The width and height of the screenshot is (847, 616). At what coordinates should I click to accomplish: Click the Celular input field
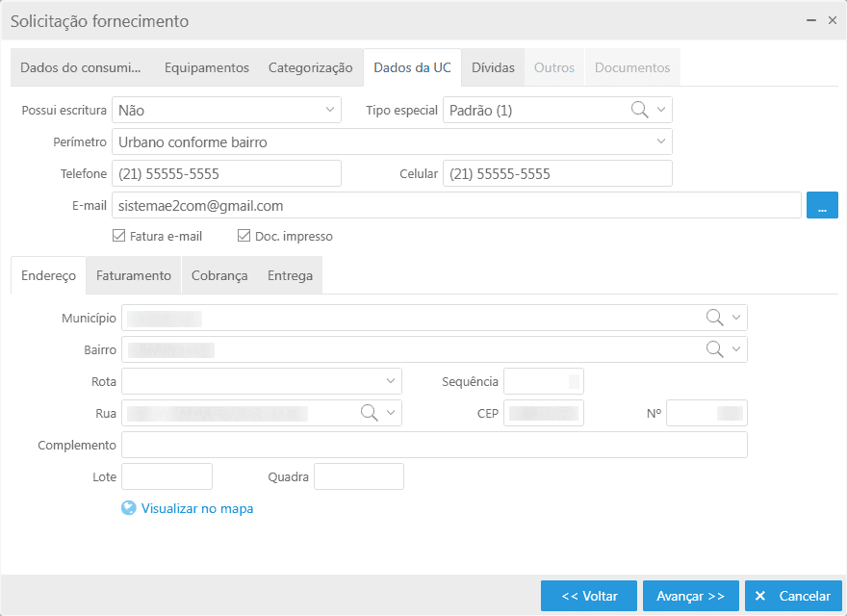557,173
